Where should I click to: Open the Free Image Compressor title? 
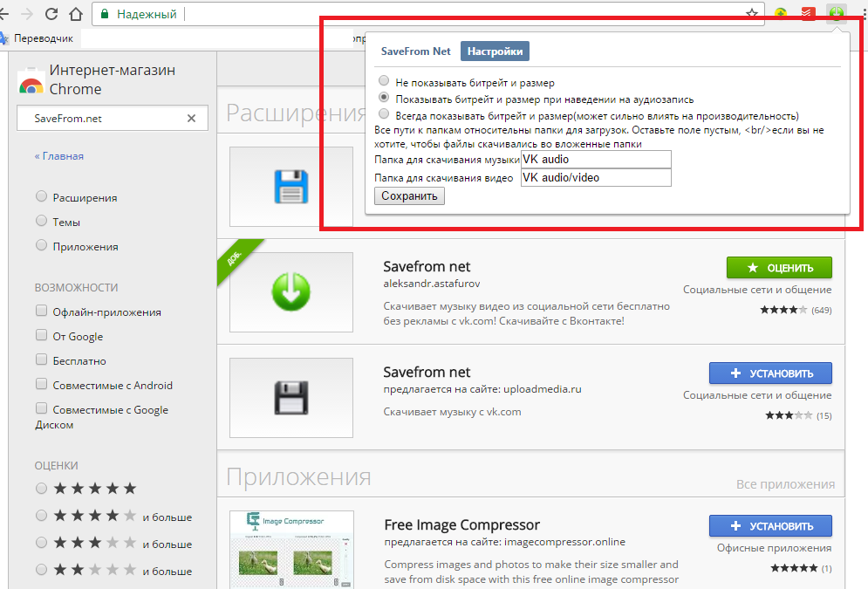pos(462,524)
